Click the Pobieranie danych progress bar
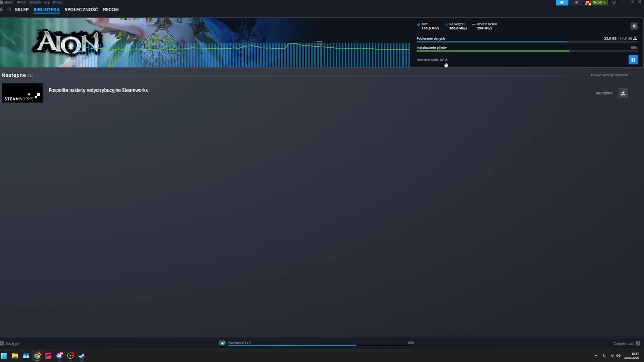Image resolution: width=644 pixels, height=362 pixels. [x=527, y=42]
